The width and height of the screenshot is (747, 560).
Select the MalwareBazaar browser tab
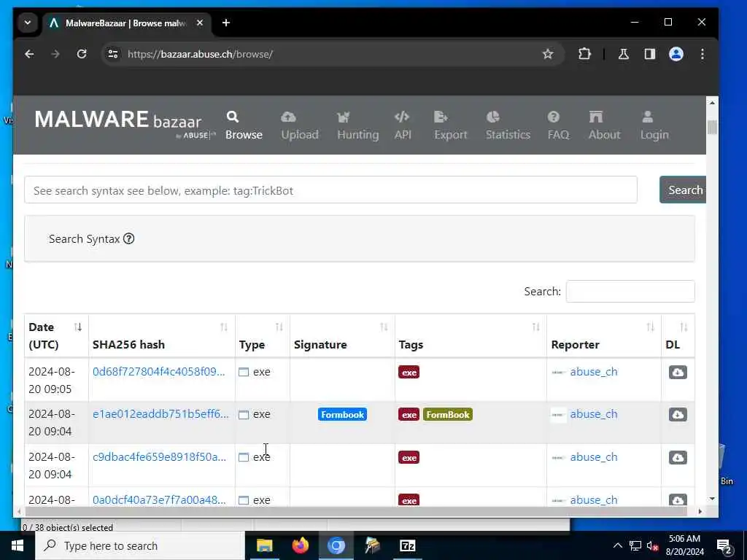pos(127,23)
